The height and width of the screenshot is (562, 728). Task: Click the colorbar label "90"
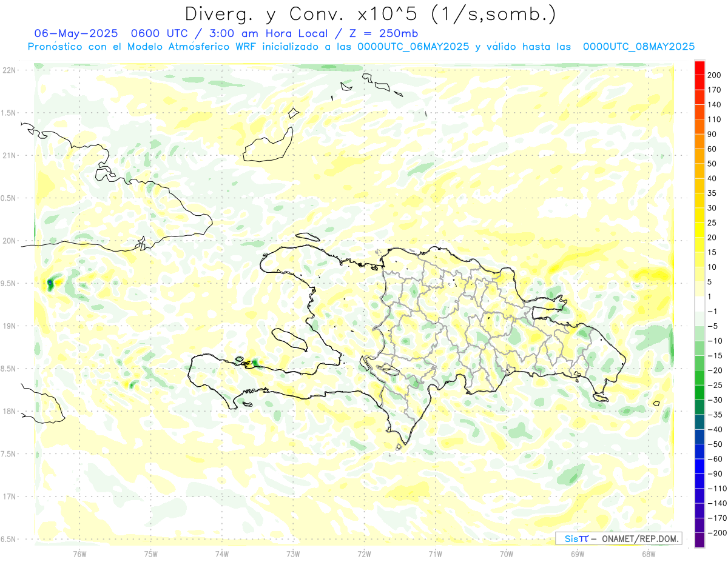click(x=713, y=134)
